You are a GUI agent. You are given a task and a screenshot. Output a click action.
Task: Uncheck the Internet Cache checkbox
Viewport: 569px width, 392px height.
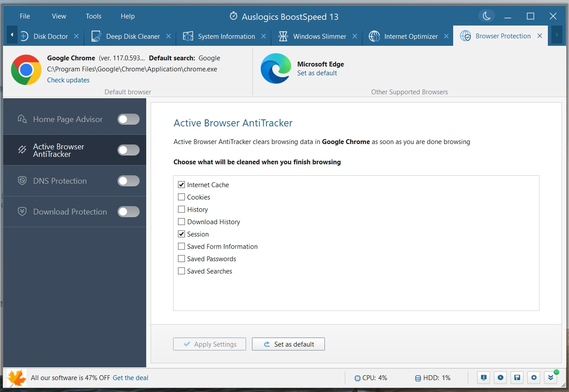coord(181,185)
